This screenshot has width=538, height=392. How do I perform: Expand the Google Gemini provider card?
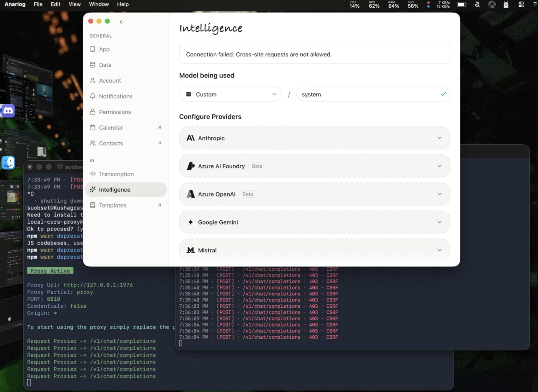[314, 222]
